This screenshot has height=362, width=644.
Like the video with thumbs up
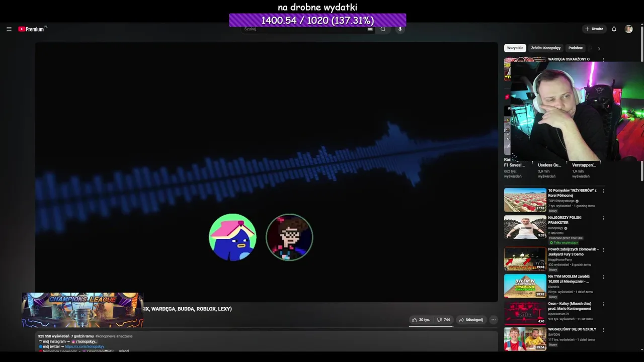(x=420, y=320)
